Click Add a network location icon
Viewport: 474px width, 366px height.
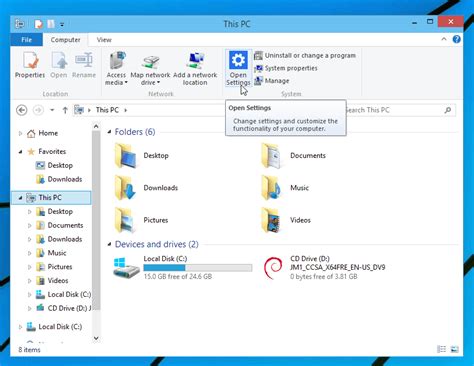[195, 61]
